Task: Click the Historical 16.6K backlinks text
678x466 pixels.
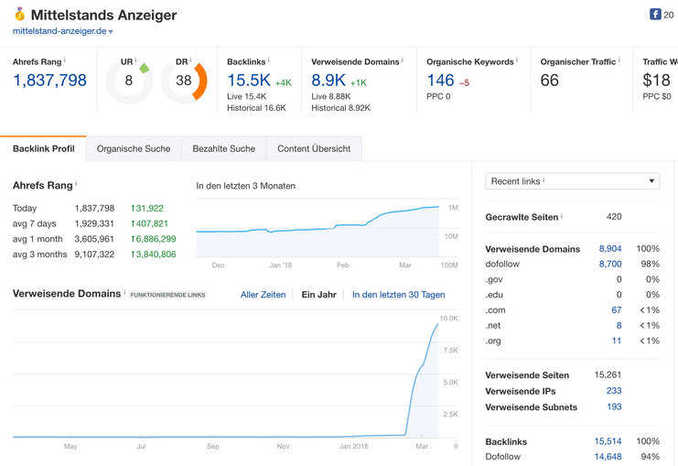Action: 256,108
